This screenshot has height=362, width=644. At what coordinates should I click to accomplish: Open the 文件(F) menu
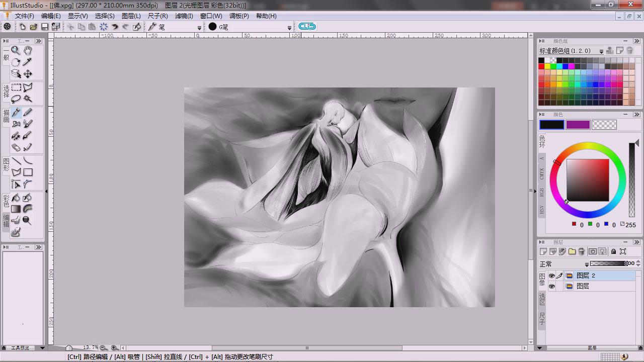24,16
